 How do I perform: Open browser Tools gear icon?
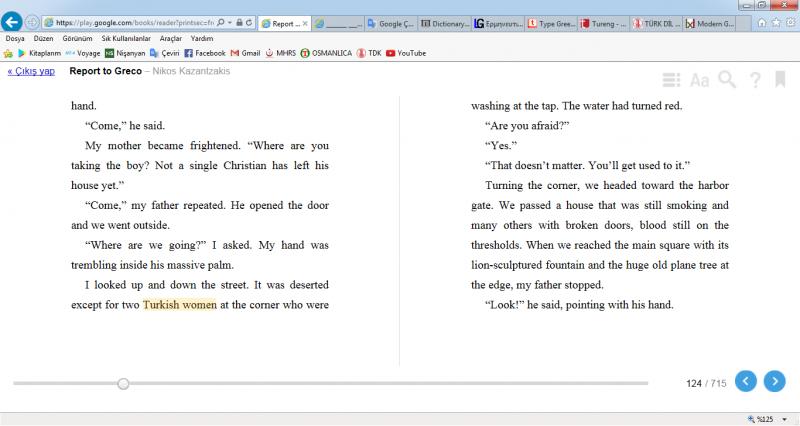[790, 22]
